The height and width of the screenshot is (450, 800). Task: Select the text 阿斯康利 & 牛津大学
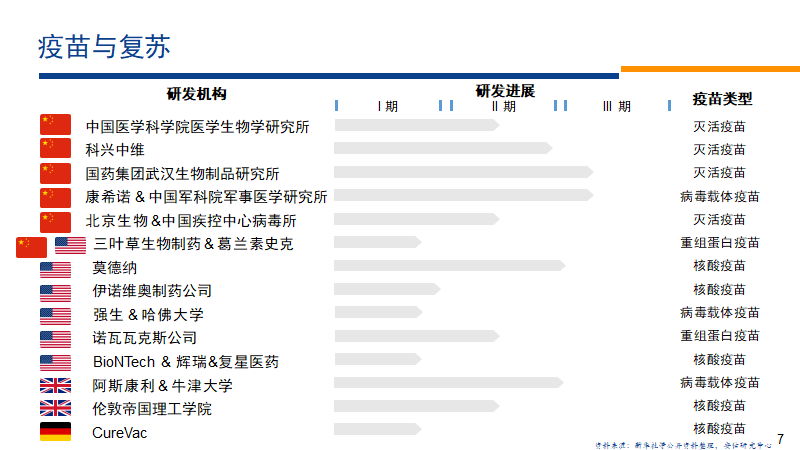tap(162, 386)
